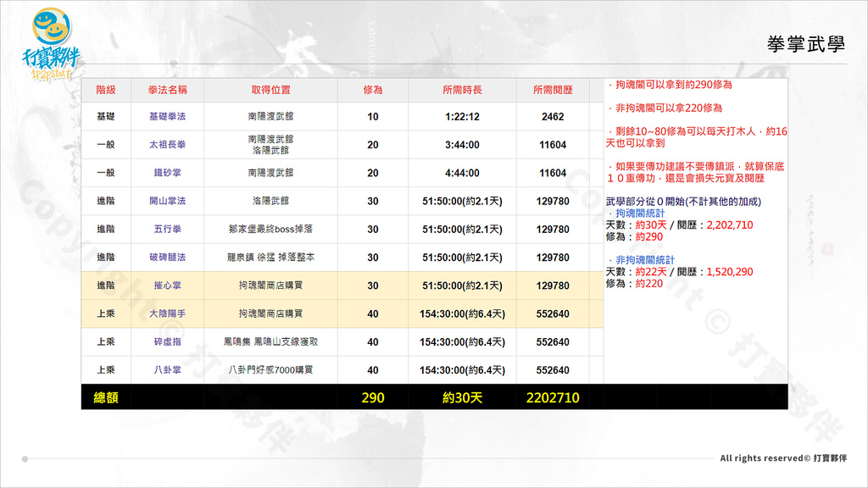This screenshot has height=488, width=868.
Task: Click 552640 value in 八卦掌 row
Action: (553, 370)
